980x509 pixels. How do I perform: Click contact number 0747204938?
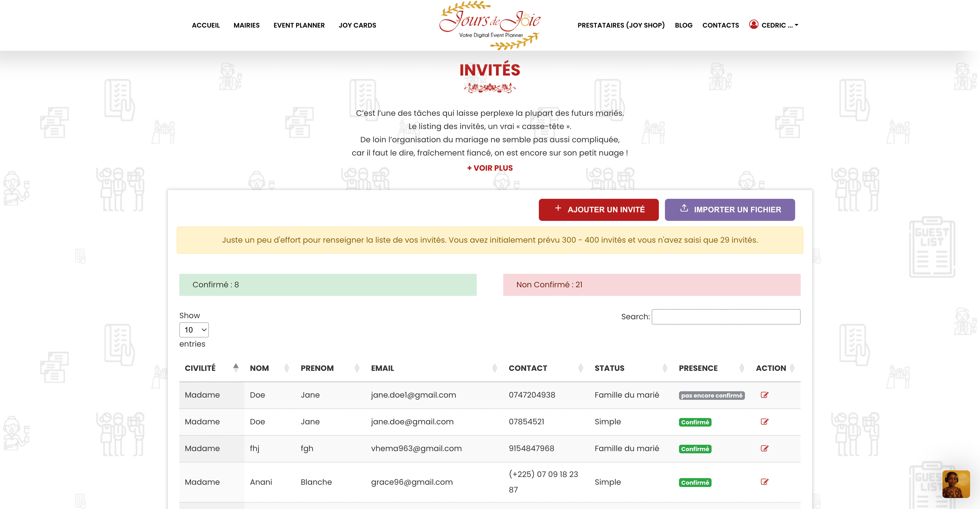(532, 395)
